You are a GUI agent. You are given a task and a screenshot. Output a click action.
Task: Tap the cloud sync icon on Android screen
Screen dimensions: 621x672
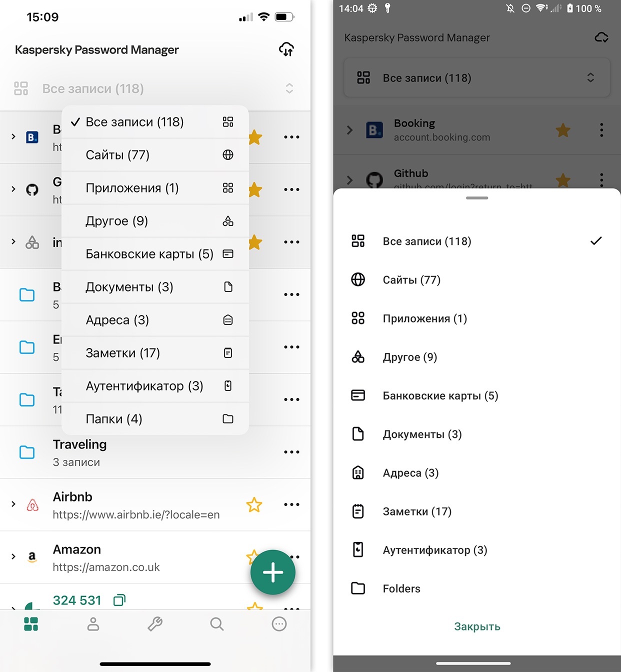click(x=601, y=37)
